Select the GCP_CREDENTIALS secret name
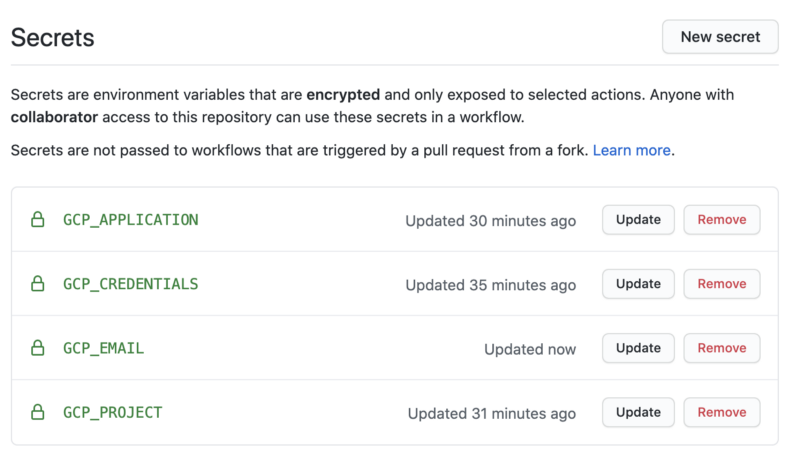This screenshot has width=800, height=456. 131,284
